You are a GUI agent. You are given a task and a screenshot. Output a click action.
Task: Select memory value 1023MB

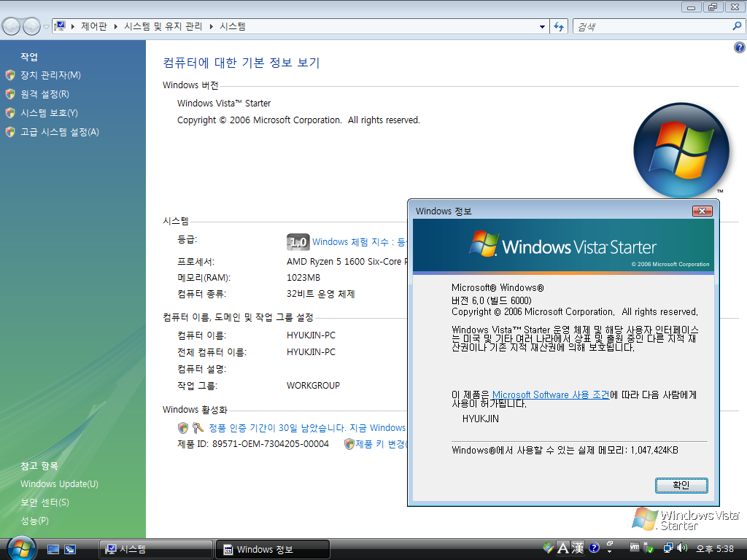(x=303, y=278)
